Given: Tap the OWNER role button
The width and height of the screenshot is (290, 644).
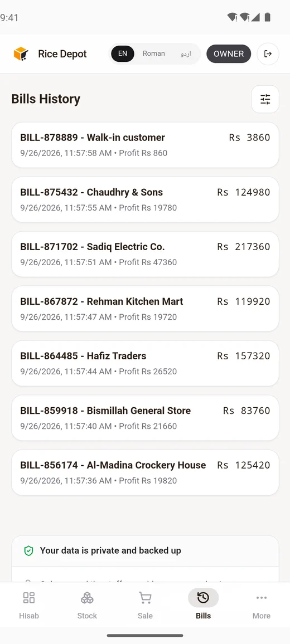Looking at the screenshot, I should coord(228,54).
